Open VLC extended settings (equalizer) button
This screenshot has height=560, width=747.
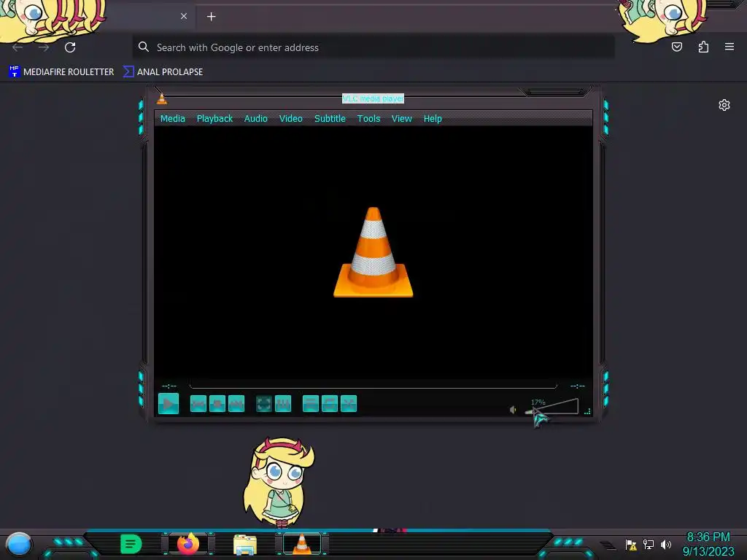[283, 404]
